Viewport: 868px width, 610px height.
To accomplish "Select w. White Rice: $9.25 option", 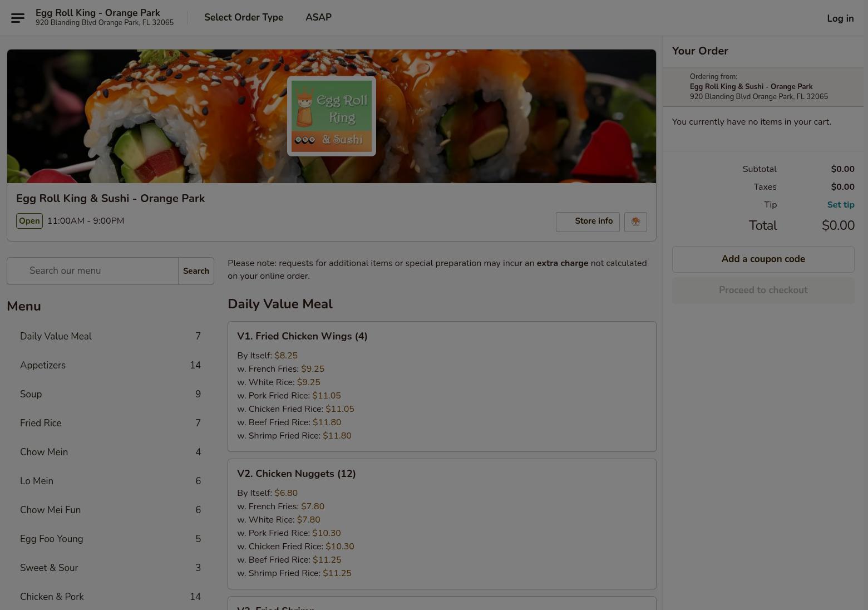I will tap(279, 382).
